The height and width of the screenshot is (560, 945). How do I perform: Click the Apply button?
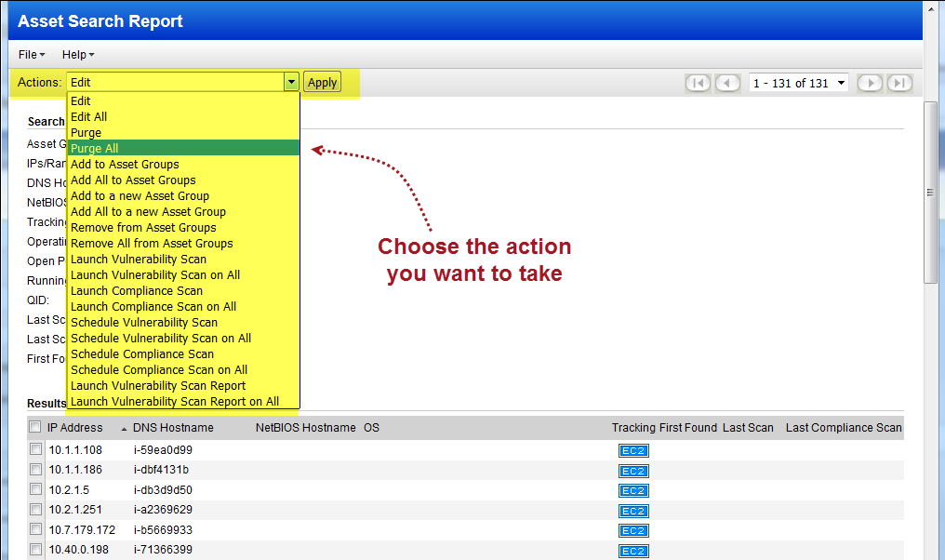pos(322,83)
